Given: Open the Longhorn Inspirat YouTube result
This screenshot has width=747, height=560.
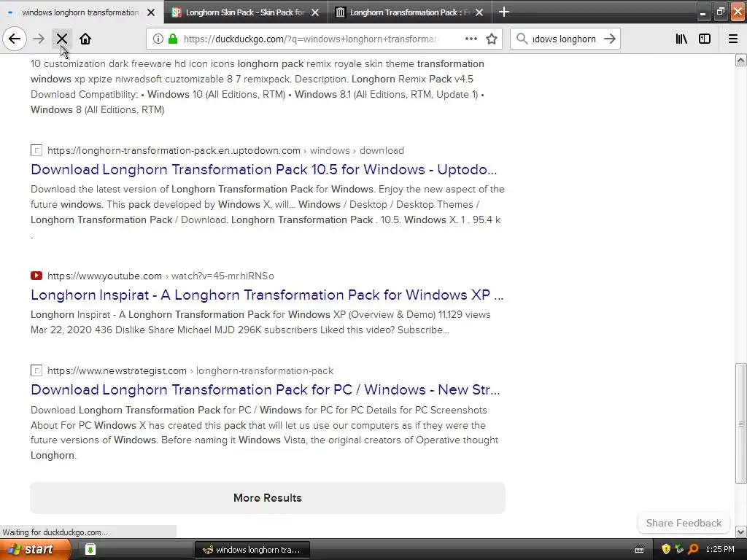Looking at the screenshot, I should coord(267,295).
